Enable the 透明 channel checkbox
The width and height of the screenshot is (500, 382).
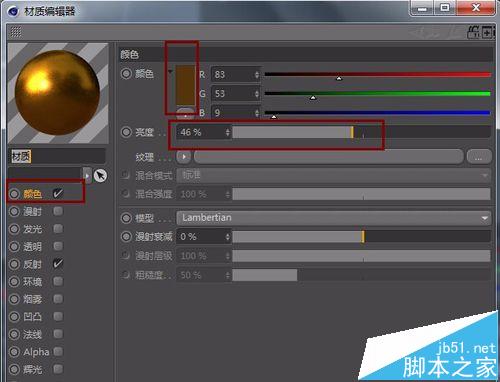point(58,246)
